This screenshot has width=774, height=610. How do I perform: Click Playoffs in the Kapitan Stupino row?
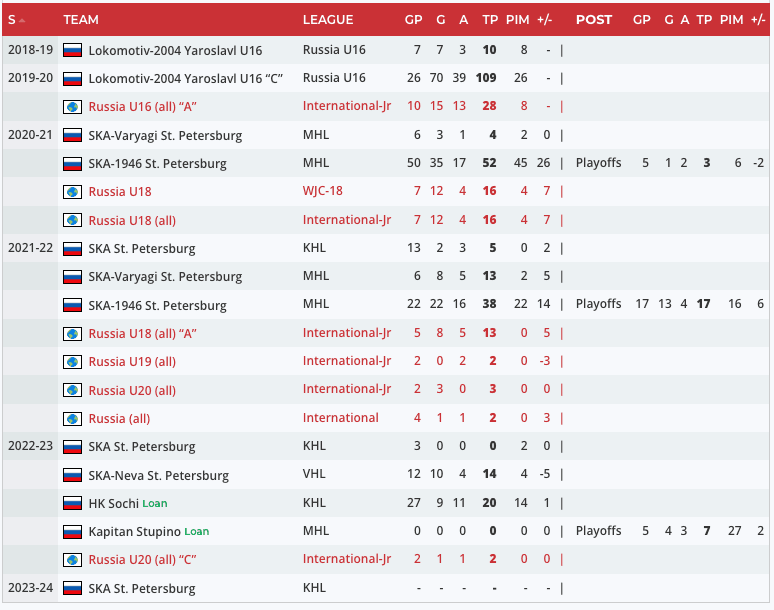(598, 531)
